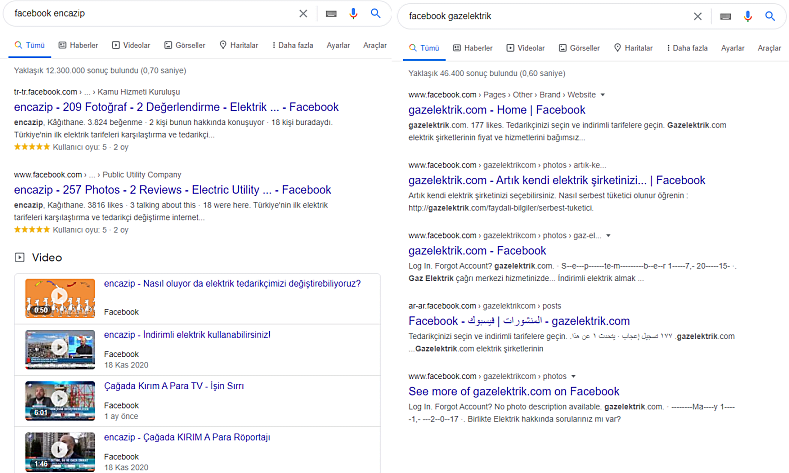
Task: Play 'Çağada Kırım A Para TV' thumbnail
Action: pyautogui.click(x=60, y=401)
